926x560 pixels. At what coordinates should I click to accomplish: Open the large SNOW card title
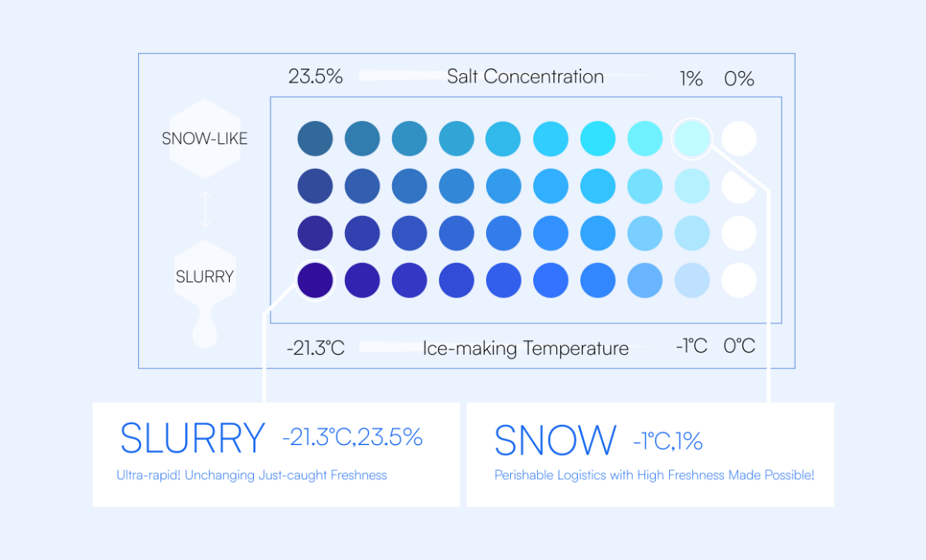(x=556, y=440)
